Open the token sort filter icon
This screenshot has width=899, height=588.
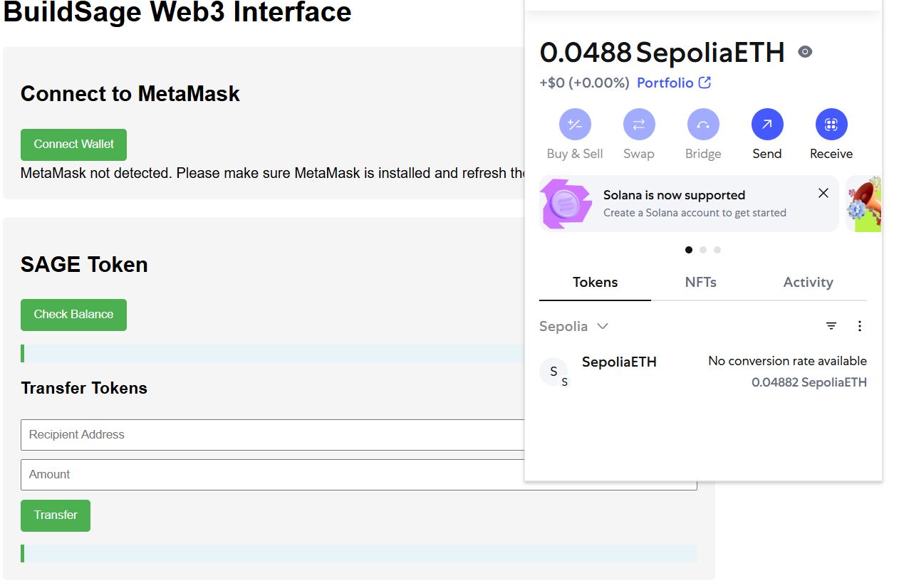point(831,326)
